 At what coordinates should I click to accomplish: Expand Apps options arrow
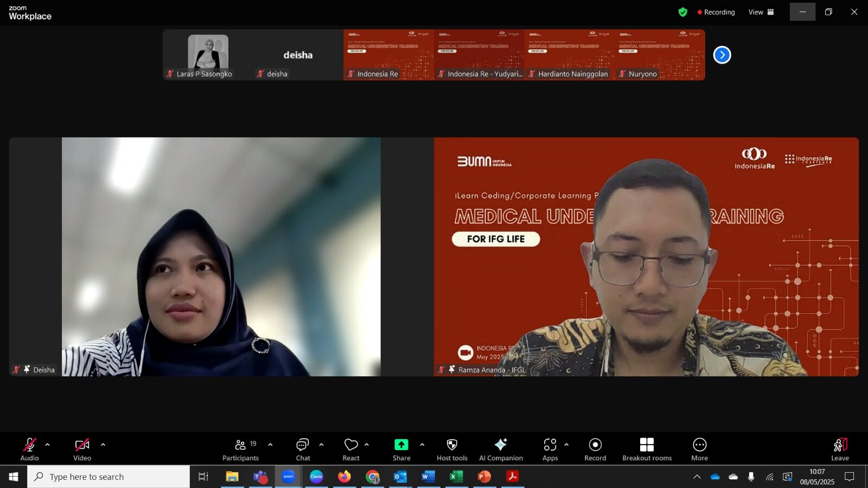(566, 445)
